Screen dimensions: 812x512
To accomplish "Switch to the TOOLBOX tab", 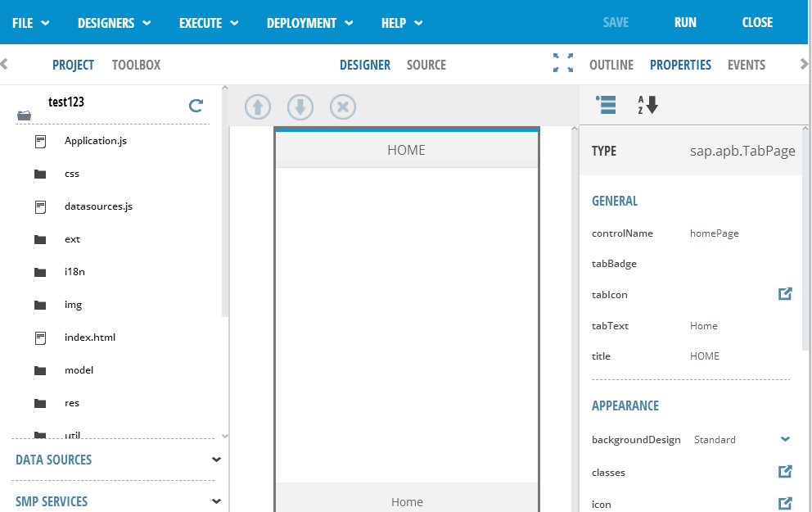I will (136, 65).
